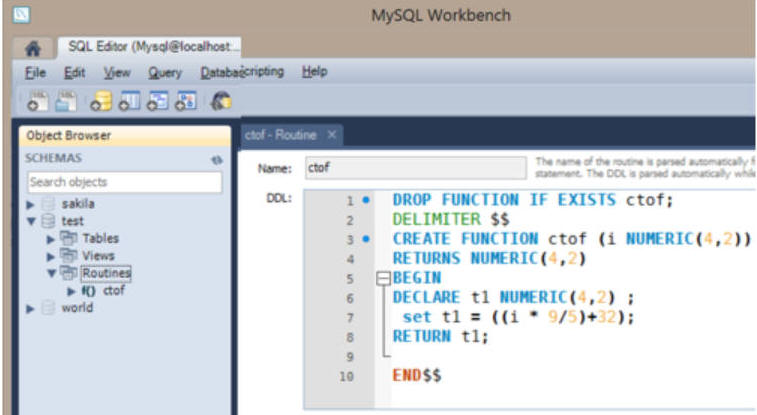757x415 pixels.
Task: Click the END$$ line
Action: tap(417, 375)
